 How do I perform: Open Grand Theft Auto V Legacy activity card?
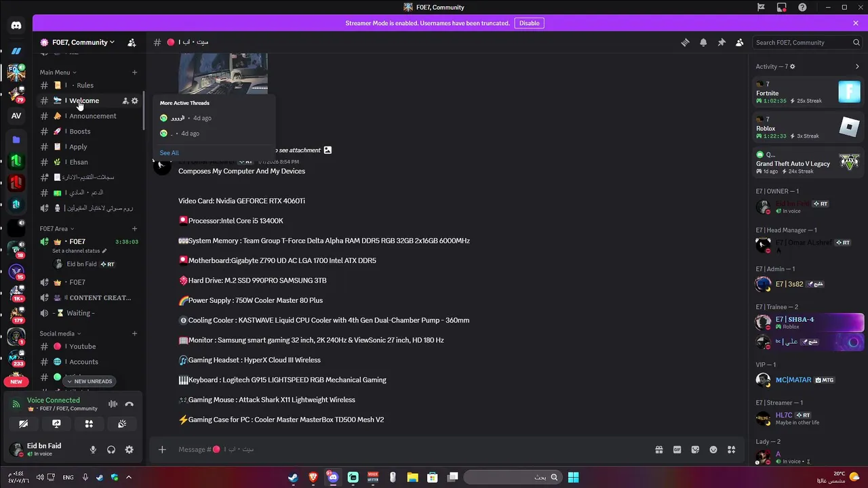[x=808, y=163]
